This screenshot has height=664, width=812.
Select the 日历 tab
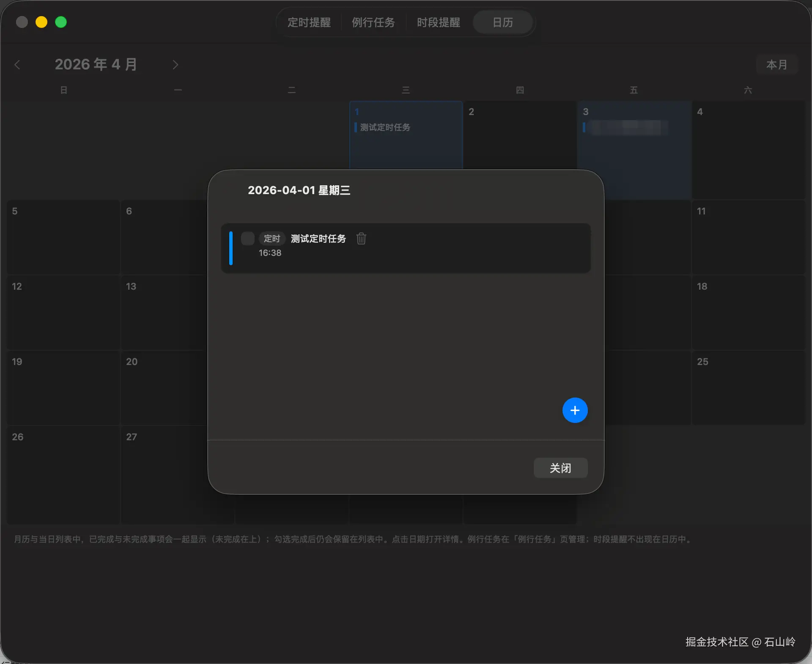(x=502, y=22)
